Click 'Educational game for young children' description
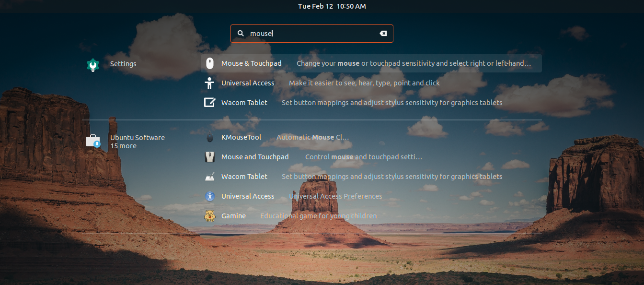This screenshot has height=285, width=644. click(319, 216)
